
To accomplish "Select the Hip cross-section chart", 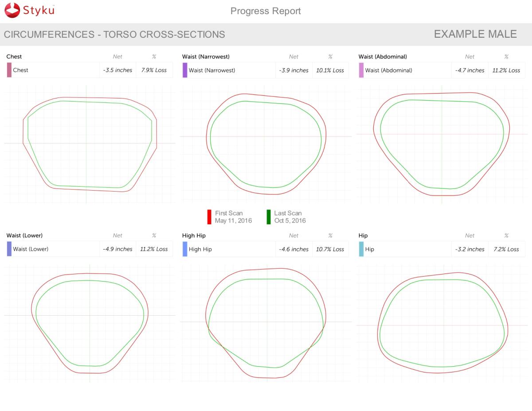I will [x=442, y=323].
